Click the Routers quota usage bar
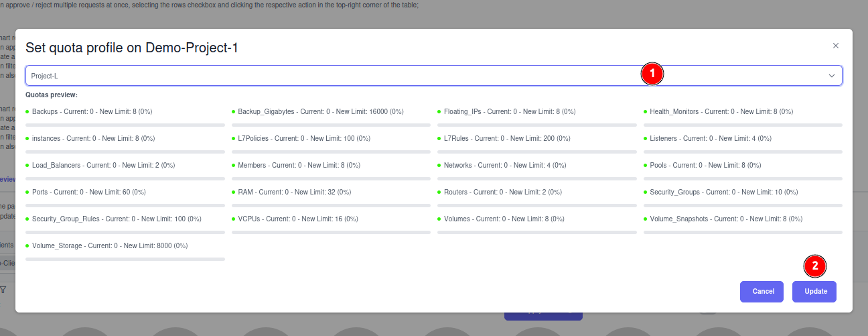The width and height of the screenshot is (868, 336). pyautogui.click(x=536, y=205)
